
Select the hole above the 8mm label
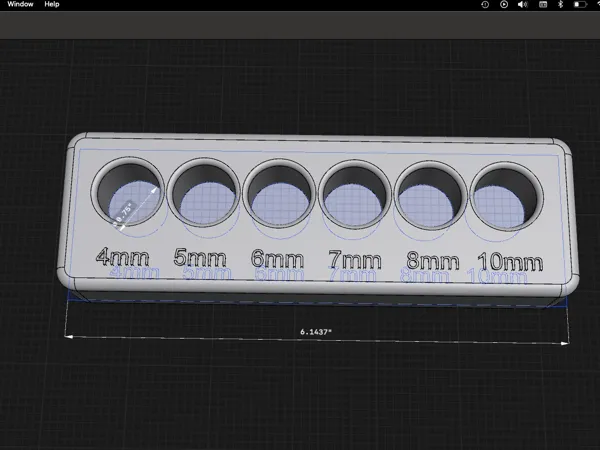[431, 196]
